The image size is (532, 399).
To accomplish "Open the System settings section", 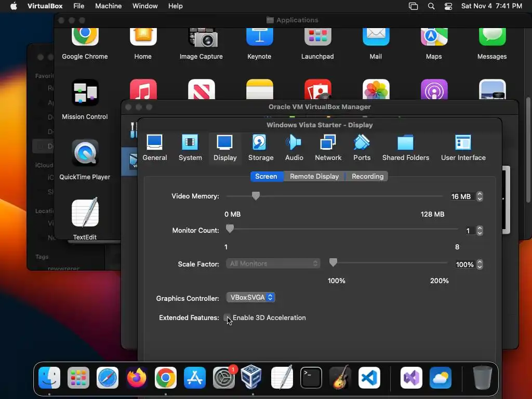I will [x=190, y=148].
